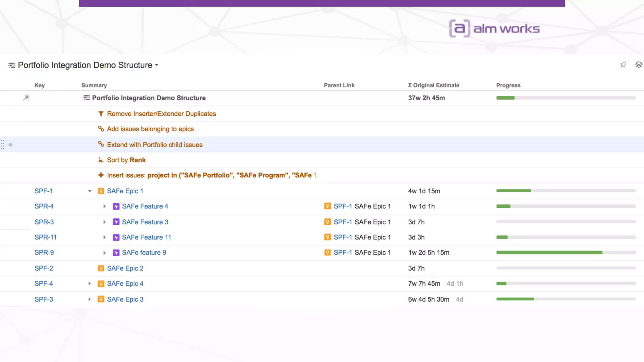Screen dimensions: 644x362
Task: Expand the SAFe Feature 4 row
Action: point(104,206)
